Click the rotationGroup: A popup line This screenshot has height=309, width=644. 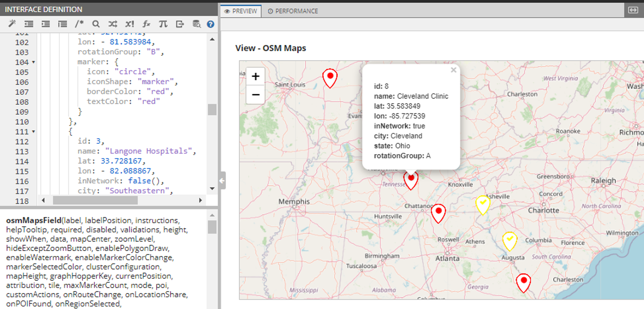point(402,156)
